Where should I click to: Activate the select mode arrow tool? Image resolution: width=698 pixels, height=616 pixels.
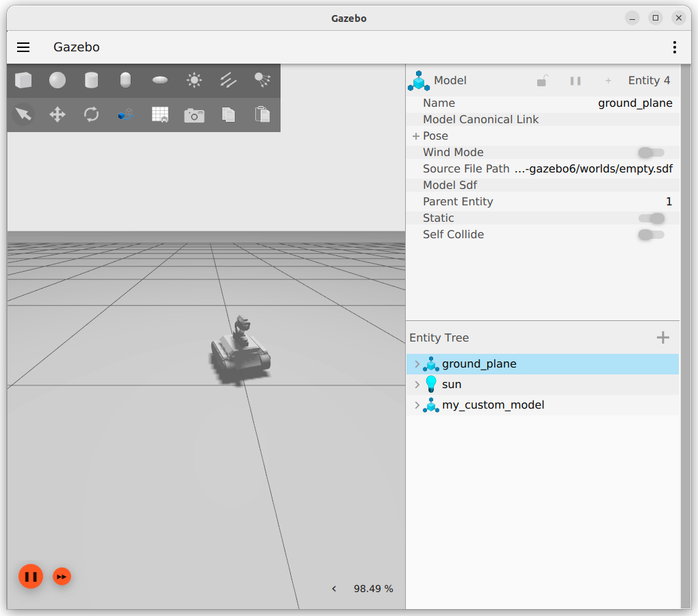pyautogui.click(x=23, y=114)
